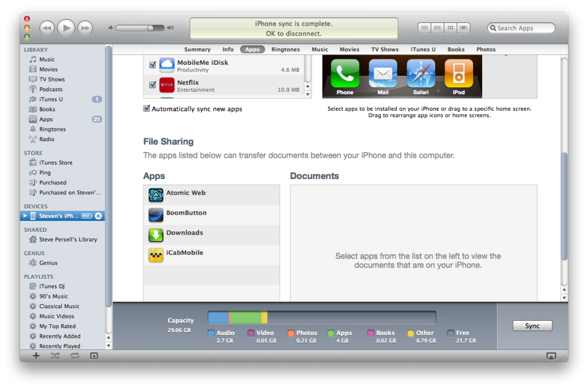This screenshot has width=588, height=389.
Task: Toggle shuffle in the bottom bar
Action: click(x=55, y=356)
